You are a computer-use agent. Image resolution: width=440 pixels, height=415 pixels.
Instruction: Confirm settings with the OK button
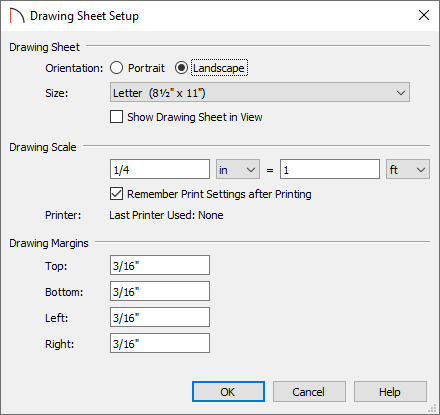(228, 392)
